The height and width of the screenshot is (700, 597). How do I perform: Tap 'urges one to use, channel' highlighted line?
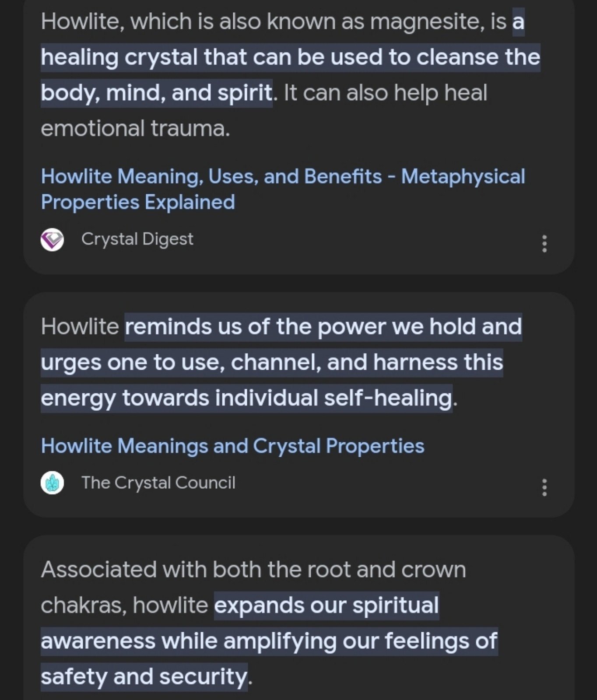point(272,363)
